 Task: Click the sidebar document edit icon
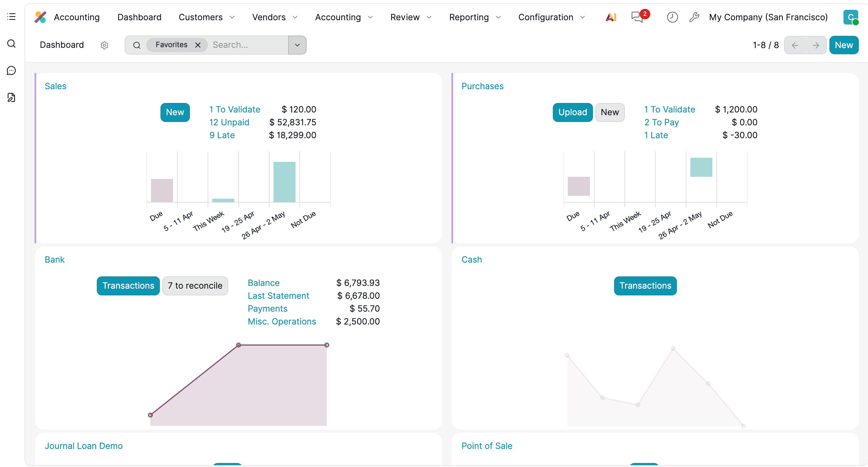11,97
